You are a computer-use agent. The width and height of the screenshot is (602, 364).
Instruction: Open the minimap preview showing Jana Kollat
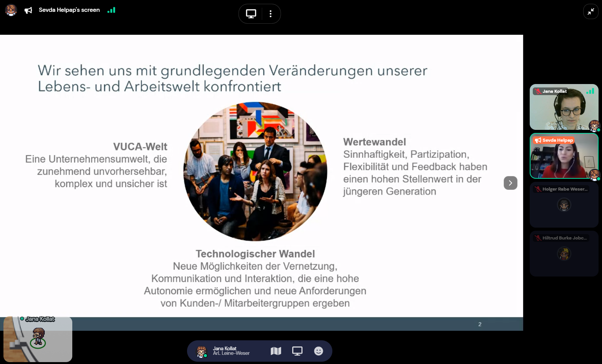[38, 339]
